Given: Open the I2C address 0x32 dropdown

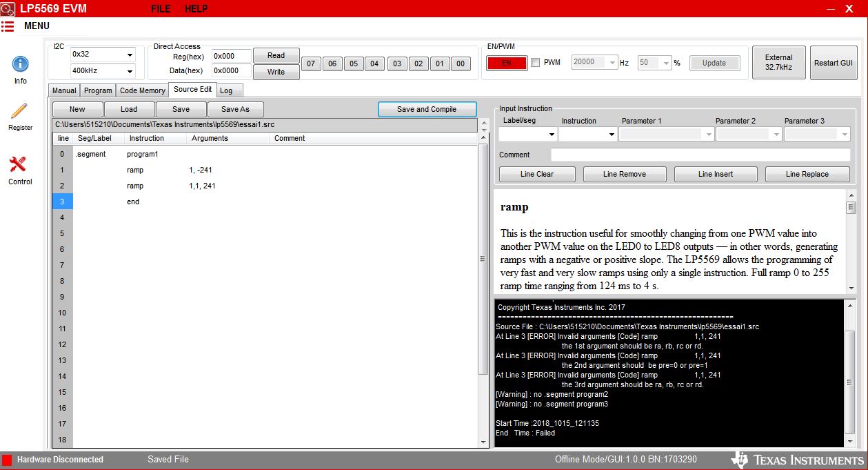Looking at the screenshot, I should (x=102, y=54).
